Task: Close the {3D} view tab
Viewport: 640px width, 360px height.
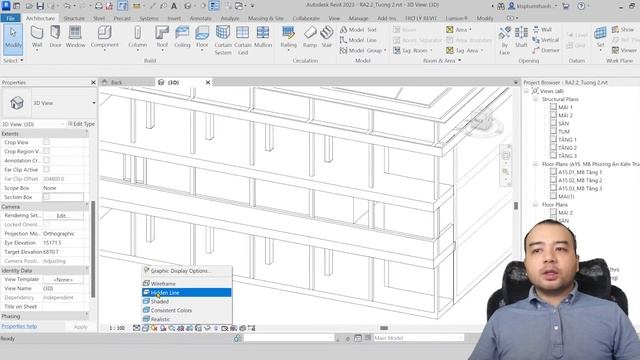Action: (x=208, y=82)
